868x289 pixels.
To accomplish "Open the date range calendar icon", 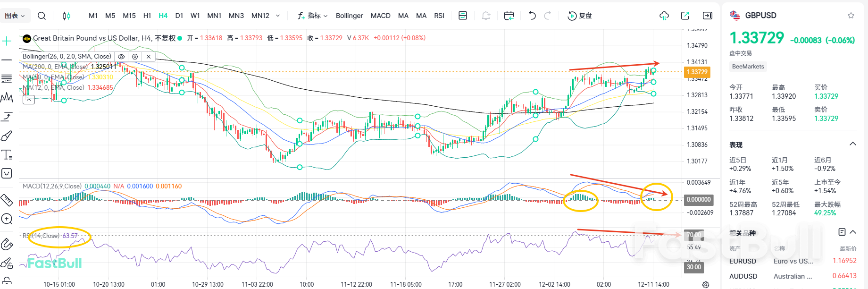I will (x=509, y=16).
